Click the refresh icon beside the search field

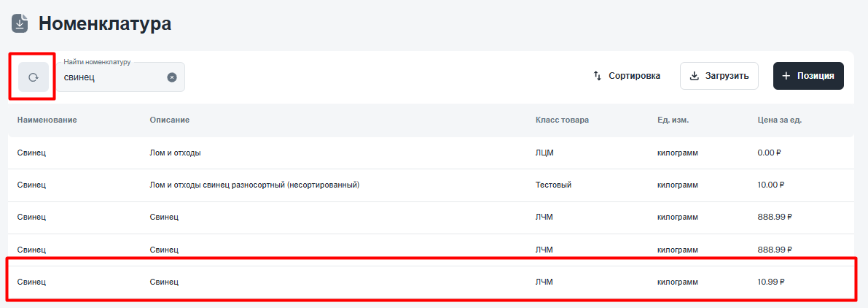(x=34, y=77)
